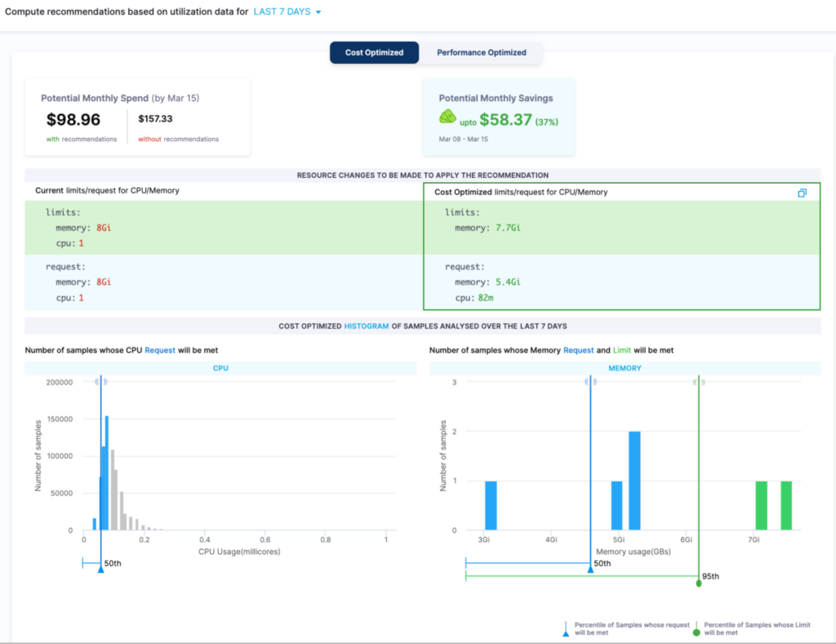836x644 pixels.
Task: Grab the green Memory limit slider handle
Action: (x=699, y=380)
